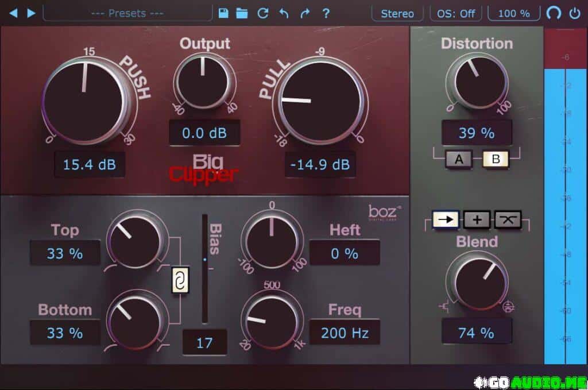Open help with the question mark icon
Screen dimensions: 588x390
click(326, 14)
